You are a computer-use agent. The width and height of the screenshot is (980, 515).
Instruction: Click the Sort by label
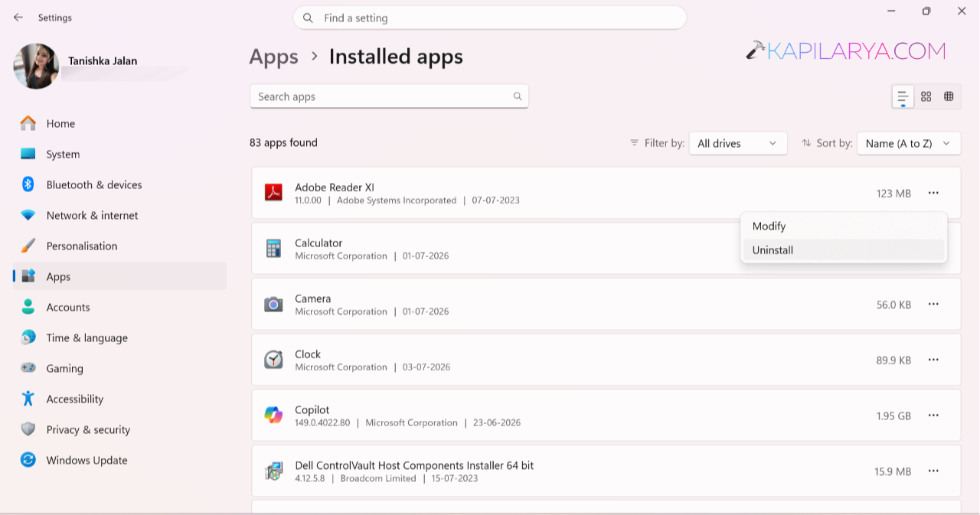click(x=834, y=143)
